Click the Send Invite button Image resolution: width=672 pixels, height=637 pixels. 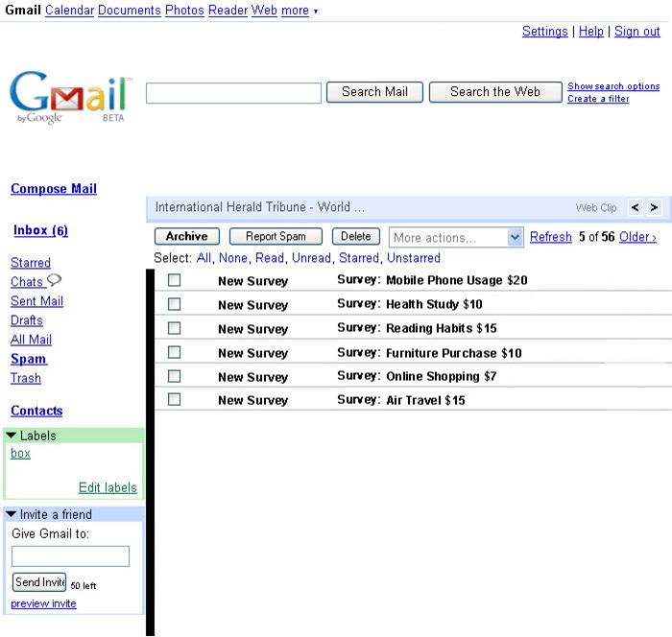[x=39, y=582]
